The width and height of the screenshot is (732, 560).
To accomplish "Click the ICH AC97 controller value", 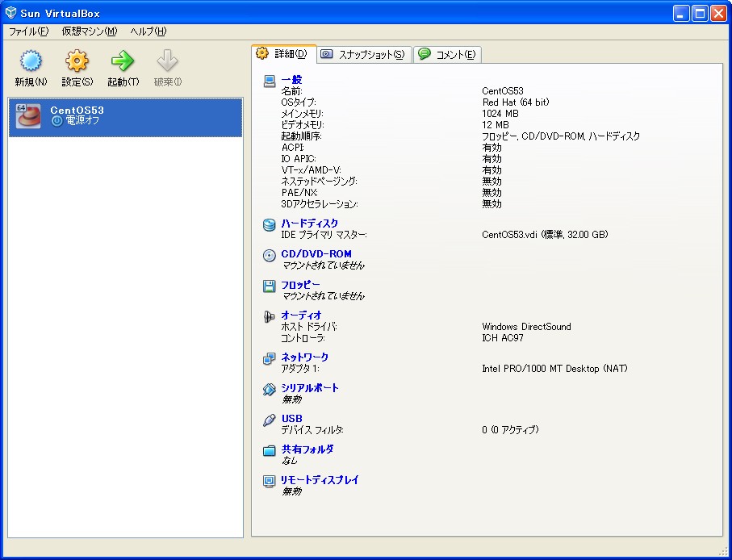I will (x=502, y=338).
